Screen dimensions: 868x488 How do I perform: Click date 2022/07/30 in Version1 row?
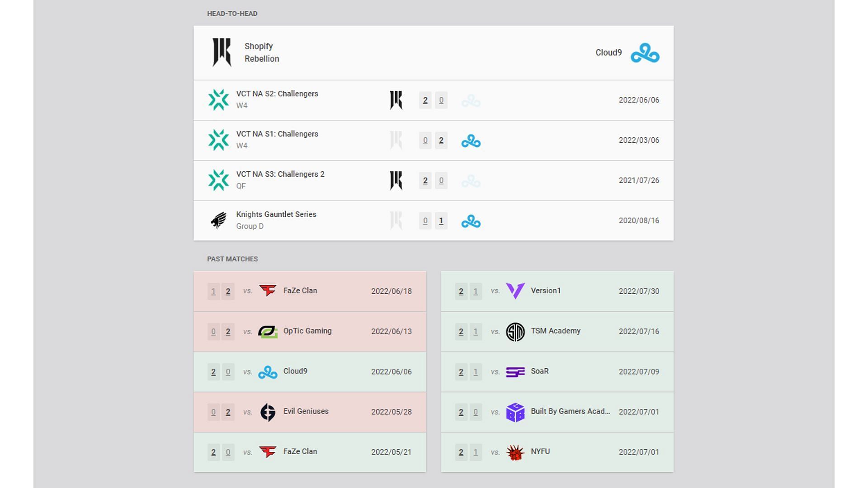(x=639, y=291)
